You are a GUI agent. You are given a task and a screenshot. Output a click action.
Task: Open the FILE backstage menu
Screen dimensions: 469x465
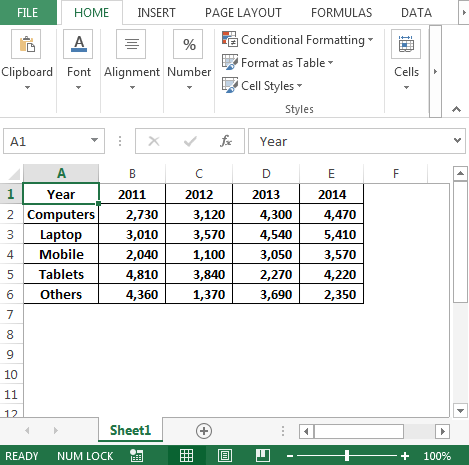(x=28, y=13)
